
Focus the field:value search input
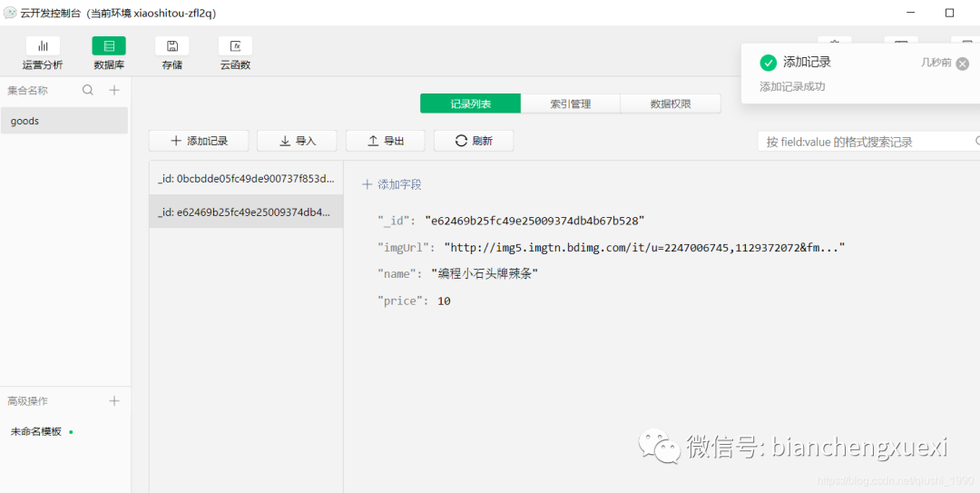pos(868,142)
